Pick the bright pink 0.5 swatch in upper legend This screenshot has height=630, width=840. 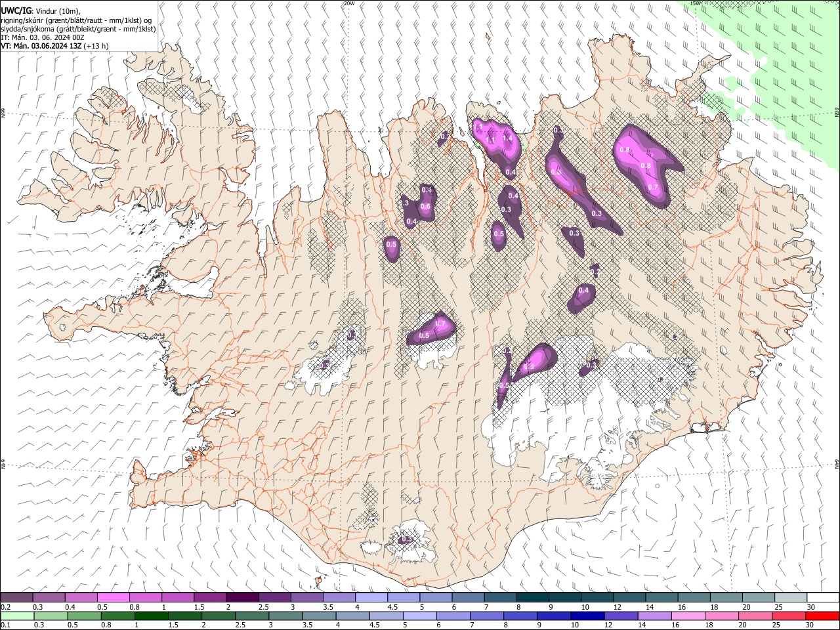click(x=114, y=597)
